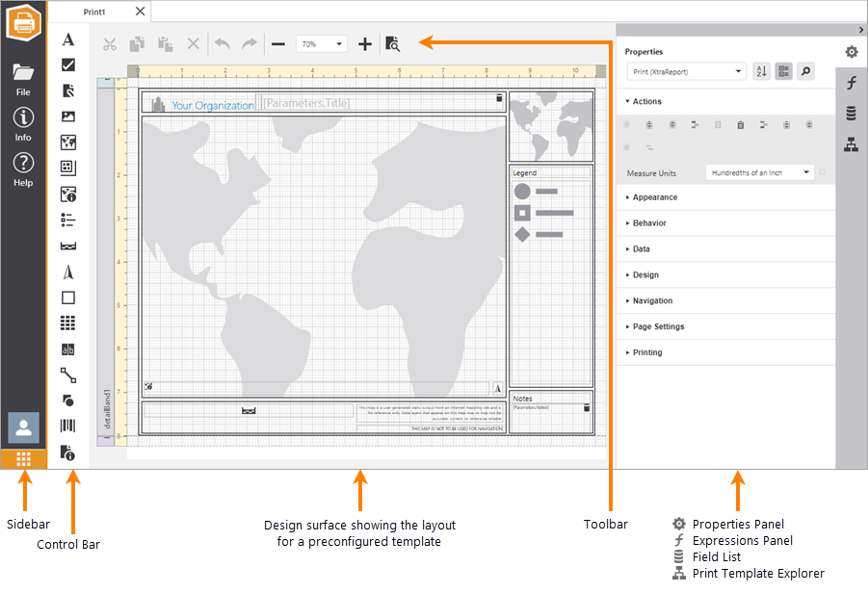The height and width of the screenshot is (593, 868).
Task: Expand the Appearance properties section
Action: (x=655, y=197)
